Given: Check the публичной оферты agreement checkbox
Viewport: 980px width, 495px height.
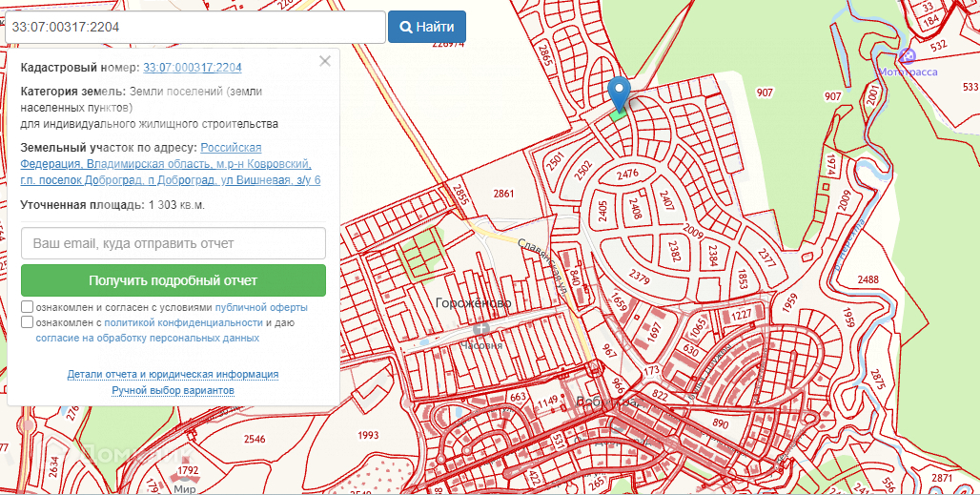Looking at the screenshot, I should point(28,308).
